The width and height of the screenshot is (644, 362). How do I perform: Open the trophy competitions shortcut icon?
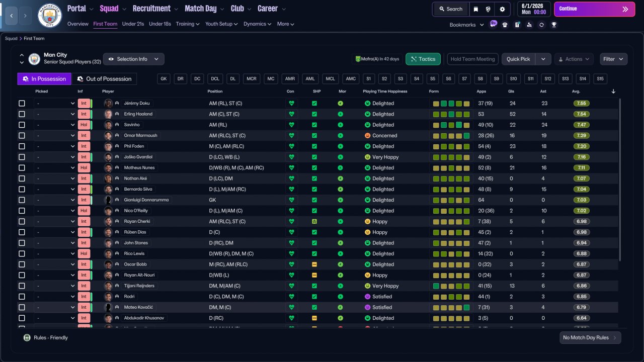[x=553, y=25]
